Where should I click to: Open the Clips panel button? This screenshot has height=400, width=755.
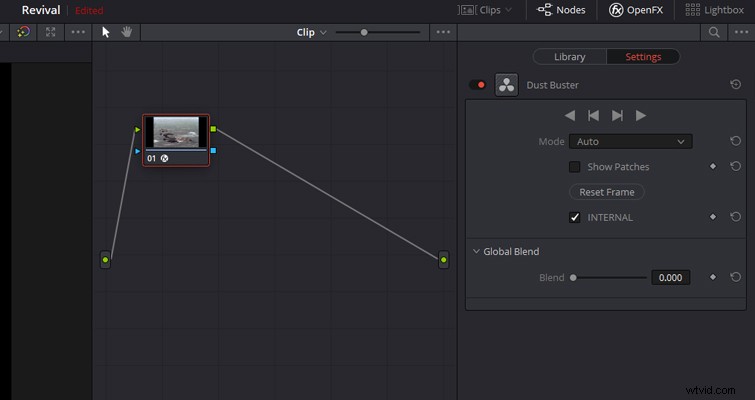[484, 10]
